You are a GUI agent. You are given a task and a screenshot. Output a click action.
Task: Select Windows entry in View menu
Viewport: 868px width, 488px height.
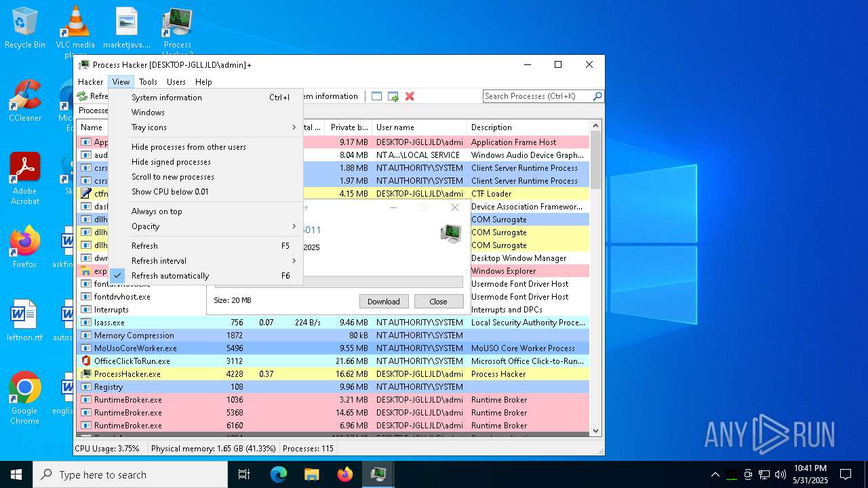tap(205, 113)
